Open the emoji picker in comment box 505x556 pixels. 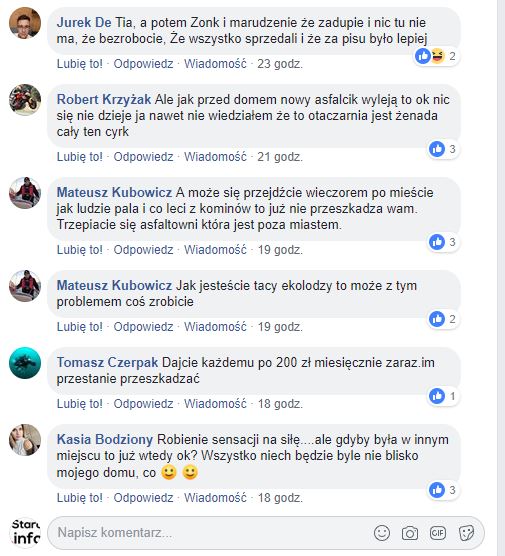point(382,533)
